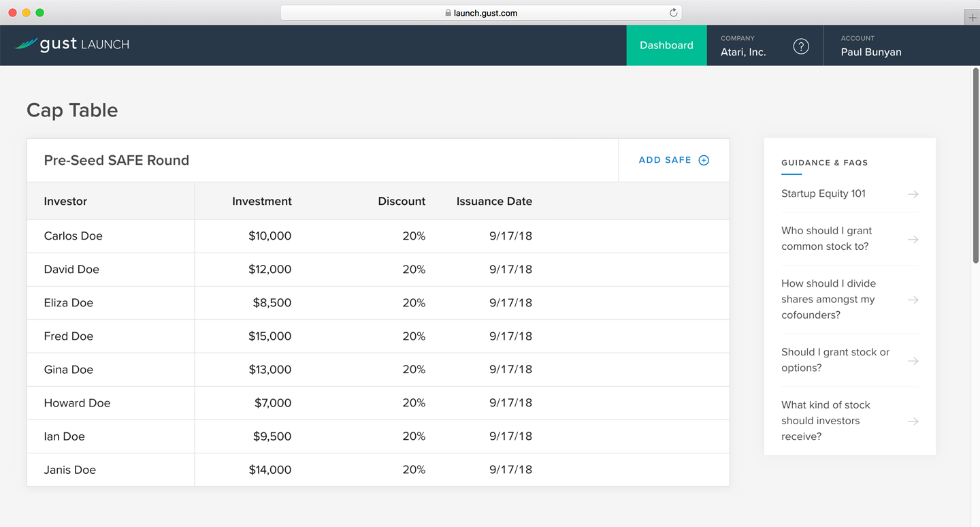Image resolution: width=980 pixels, height=527 pixels.
Task: Open the Account Paul Bunyan menu
Action: [870, 46]
